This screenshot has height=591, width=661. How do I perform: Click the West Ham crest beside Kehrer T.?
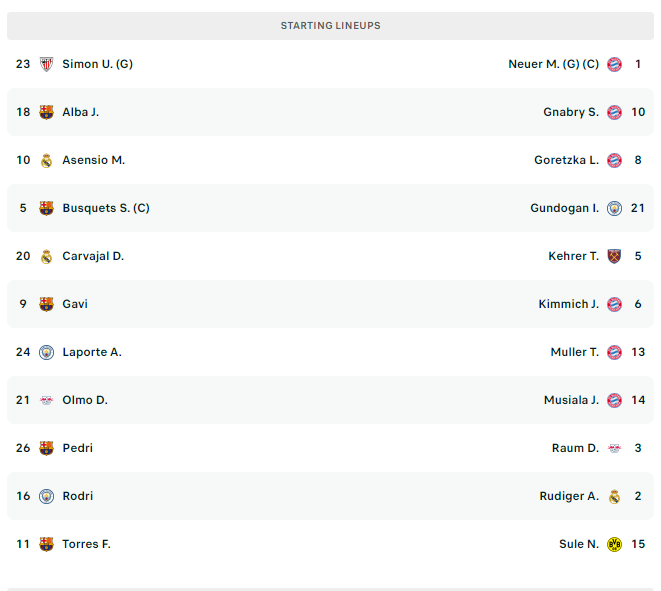tap(614, 256)
